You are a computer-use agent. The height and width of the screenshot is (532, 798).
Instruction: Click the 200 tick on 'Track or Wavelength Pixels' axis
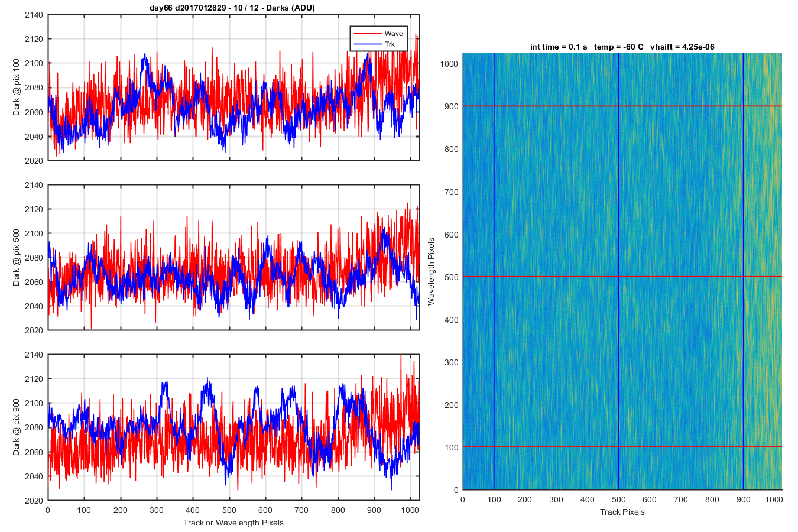(121, 510)
